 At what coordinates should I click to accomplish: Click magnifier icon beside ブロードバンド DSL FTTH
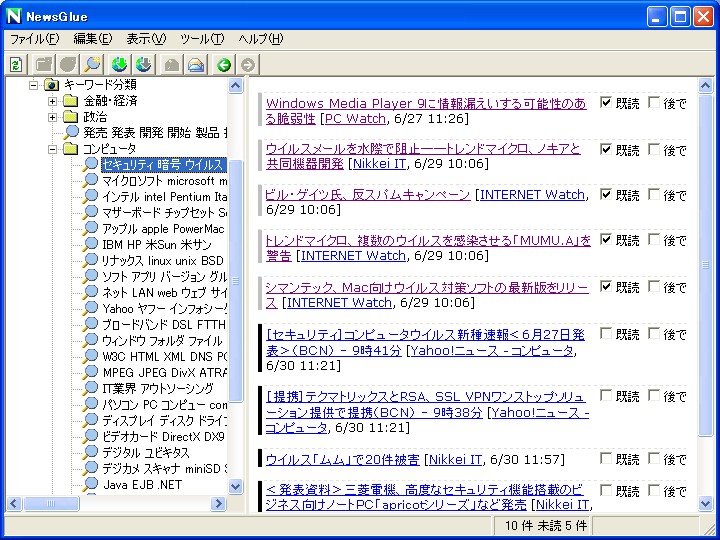click(90, 324)
